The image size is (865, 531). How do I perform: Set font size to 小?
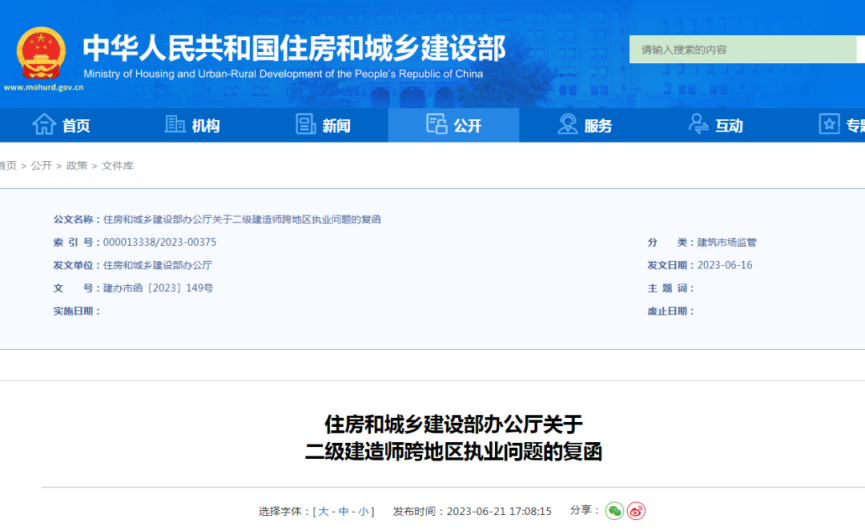363,511
